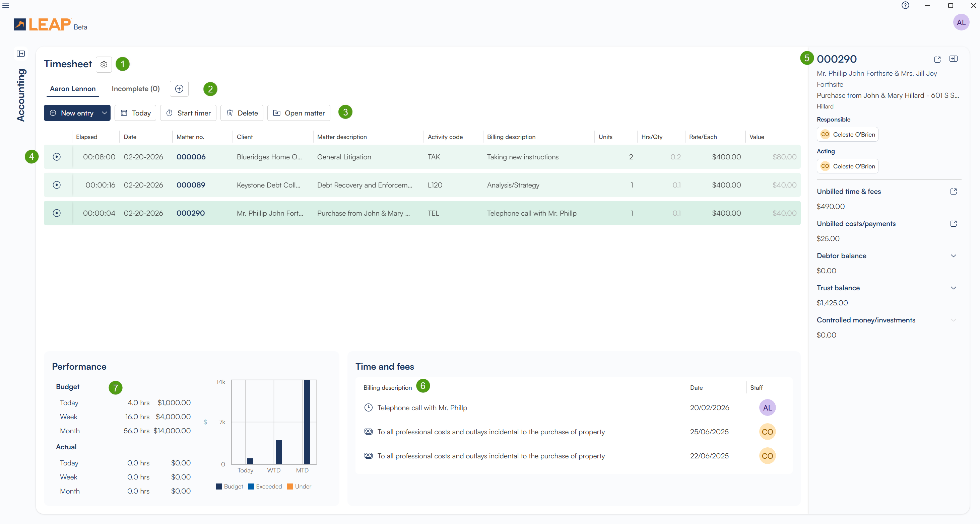The image size is (980, 524).
Task: Click the Exceeded legend color swatch
Action: pos(251,486)
